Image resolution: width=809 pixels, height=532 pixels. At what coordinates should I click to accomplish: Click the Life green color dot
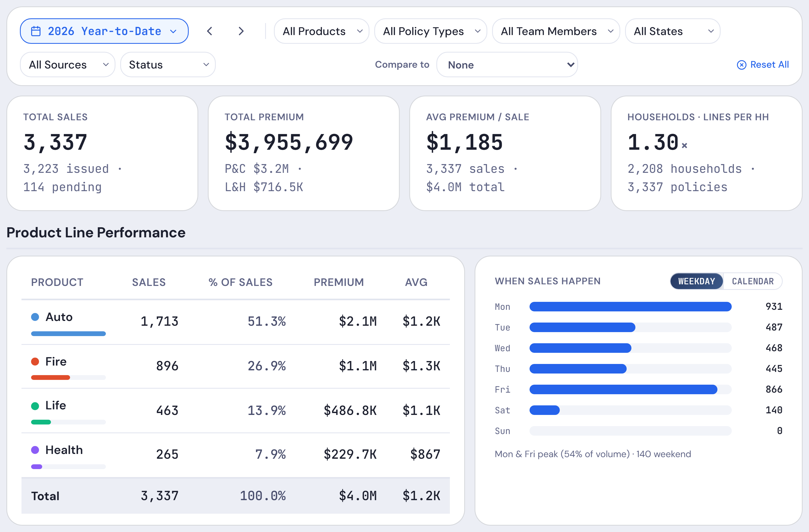[x=35, y=406]
